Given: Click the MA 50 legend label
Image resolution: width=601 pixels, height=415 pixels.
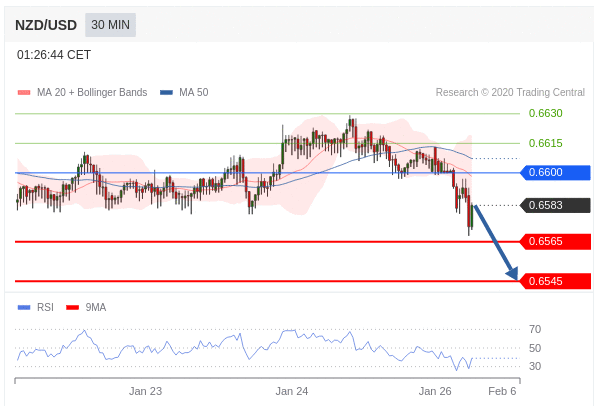Looking at the screenshot, I should pyautogui.click(x=194, y=92).
